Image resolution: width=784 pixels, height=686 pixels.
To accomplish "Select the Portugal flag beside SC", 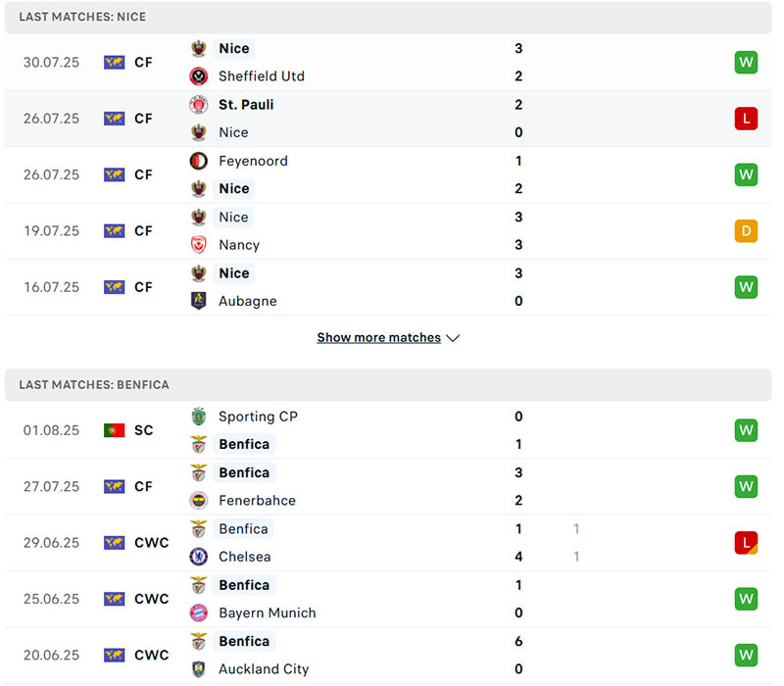I will (114, 430).
